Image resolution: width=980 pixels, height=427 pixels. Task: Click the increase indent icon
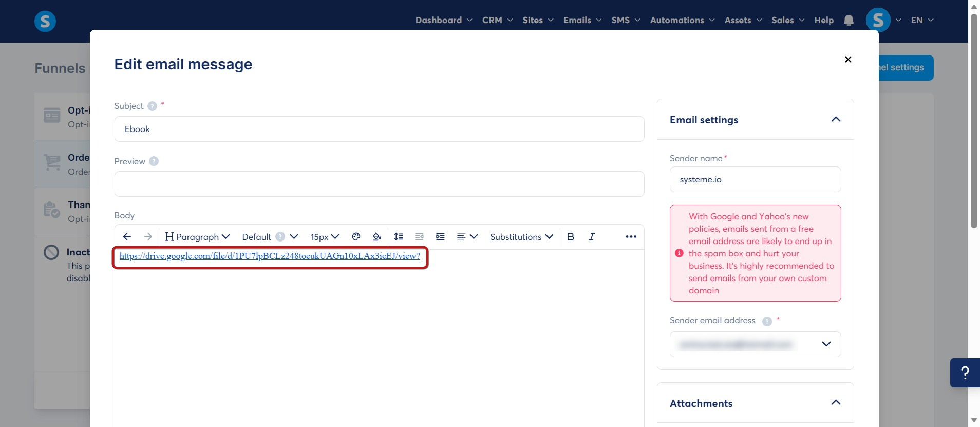(x=440, y=236)
